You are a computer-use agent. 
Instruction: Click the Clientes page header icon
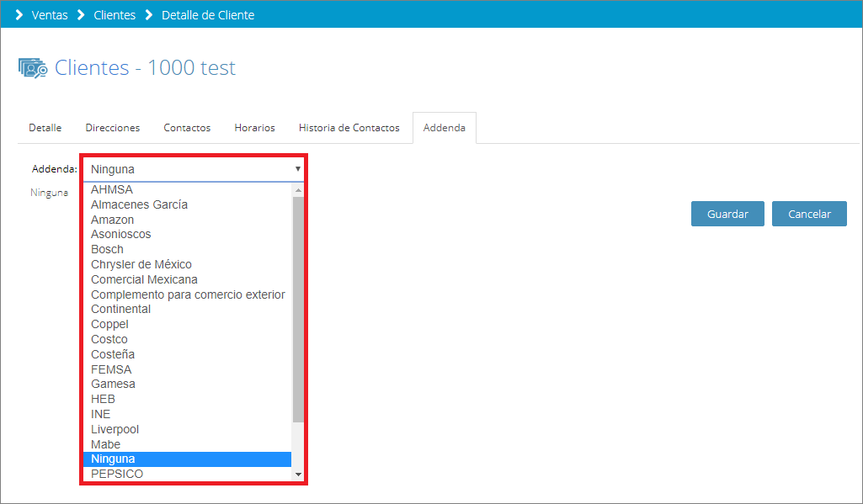33,67
